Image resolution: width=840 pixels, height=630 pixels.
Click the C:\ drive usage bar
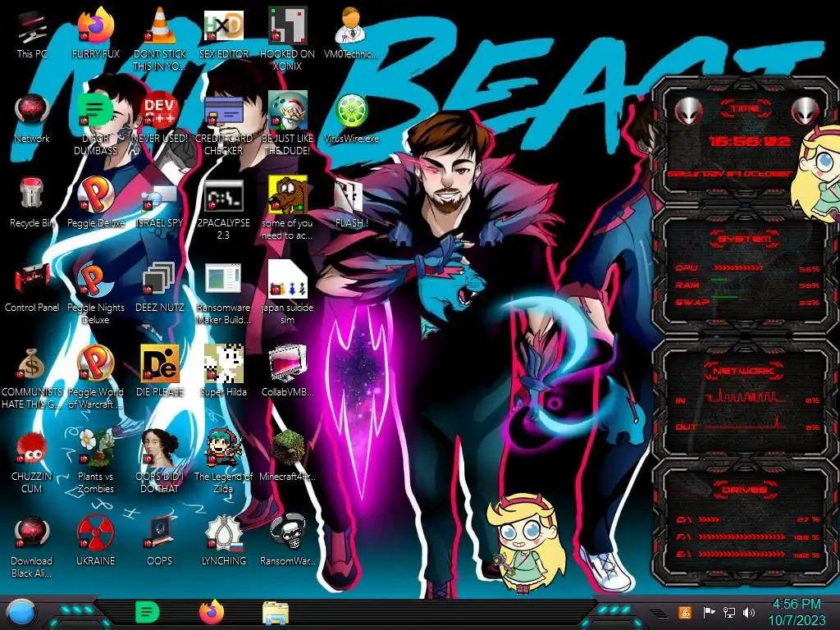[x=708, y=519]
